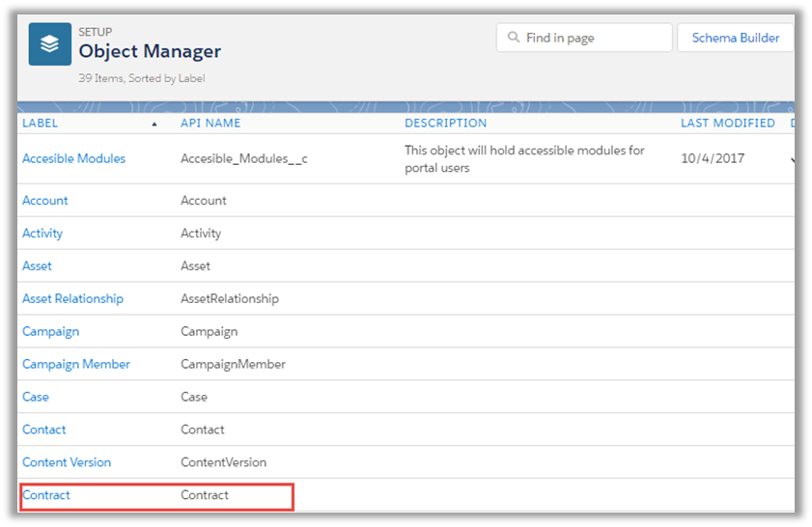Click the search magnifier icon
This screenshot has height=527, width=812.
[513, 39]
